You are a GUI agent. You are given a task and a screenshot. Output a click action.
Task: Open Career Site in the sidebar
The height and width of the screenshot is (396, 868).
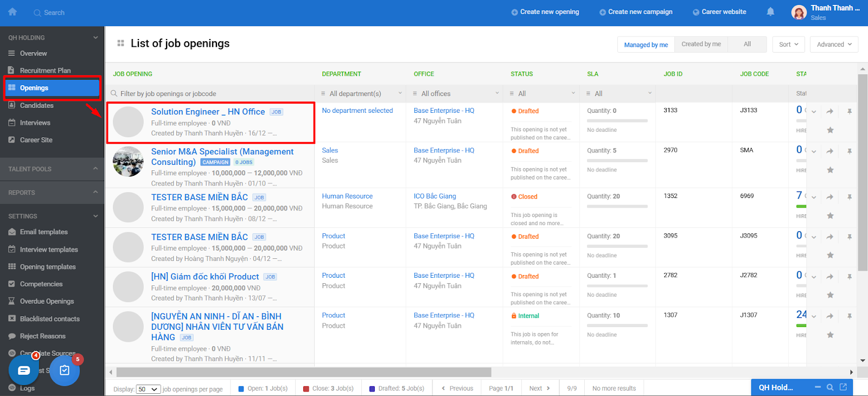[36, 140]
